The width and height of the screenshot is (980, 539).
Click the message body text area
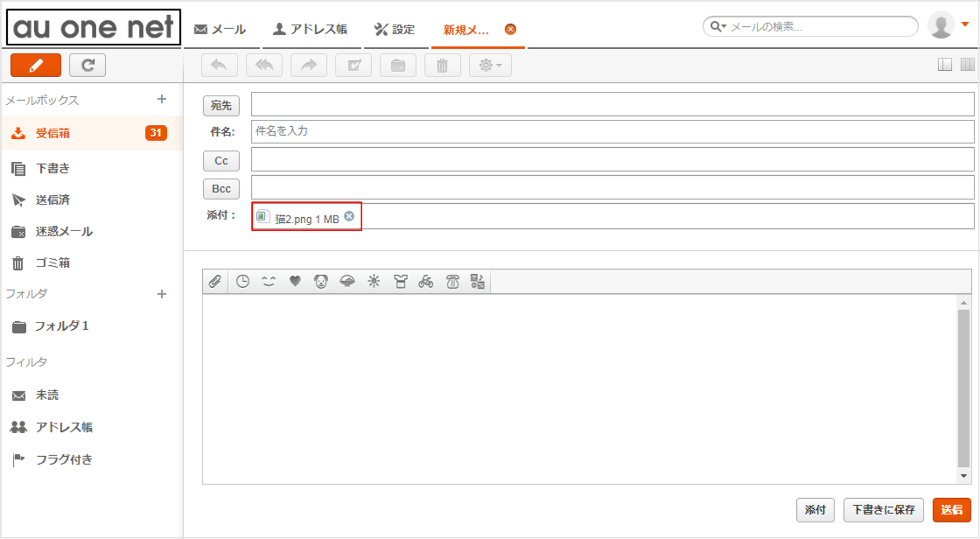(x=580, y=389)
